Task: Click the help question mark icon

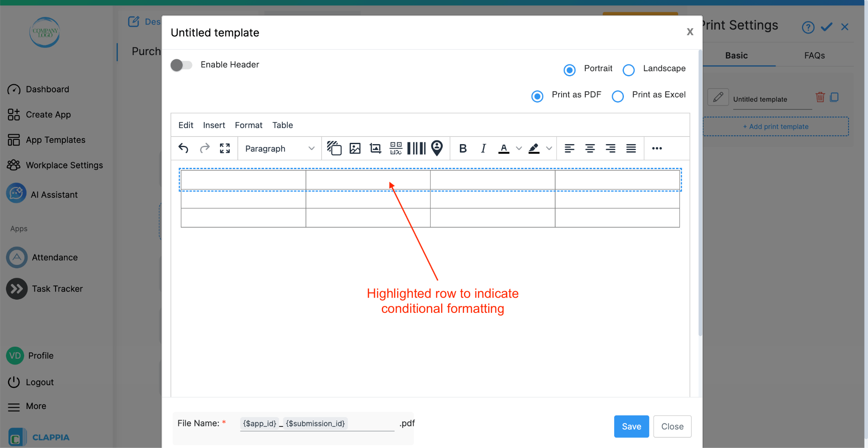Action: pyautogui.click(x=808, y=27)
